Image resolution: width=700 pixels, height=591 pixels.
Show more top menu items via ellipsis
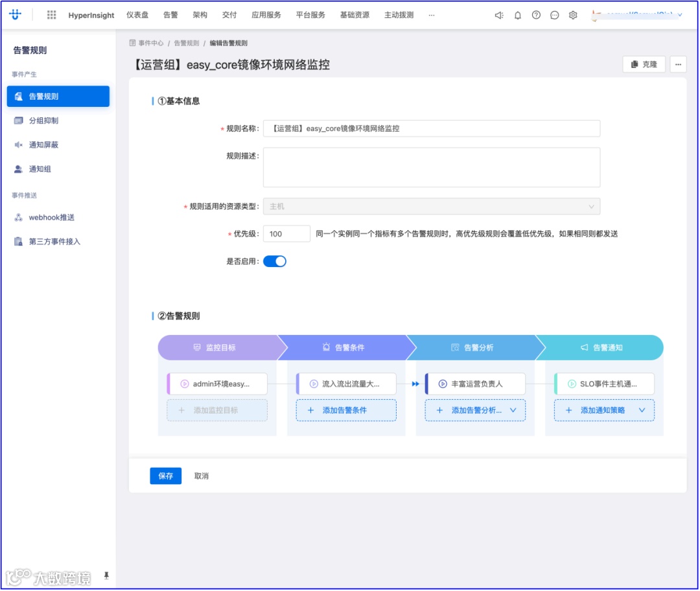[x=432, y=15]
